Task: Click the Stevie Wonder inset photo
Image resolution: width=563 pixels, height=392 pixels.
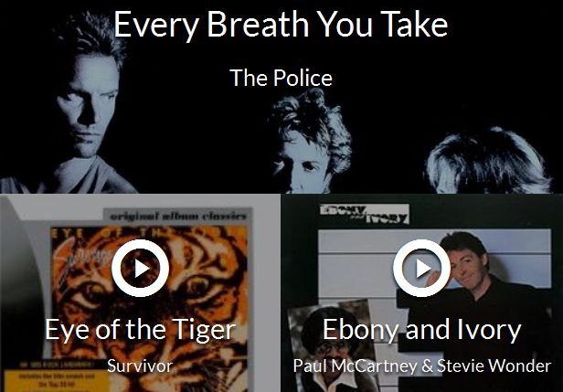Action: point(332,346)
